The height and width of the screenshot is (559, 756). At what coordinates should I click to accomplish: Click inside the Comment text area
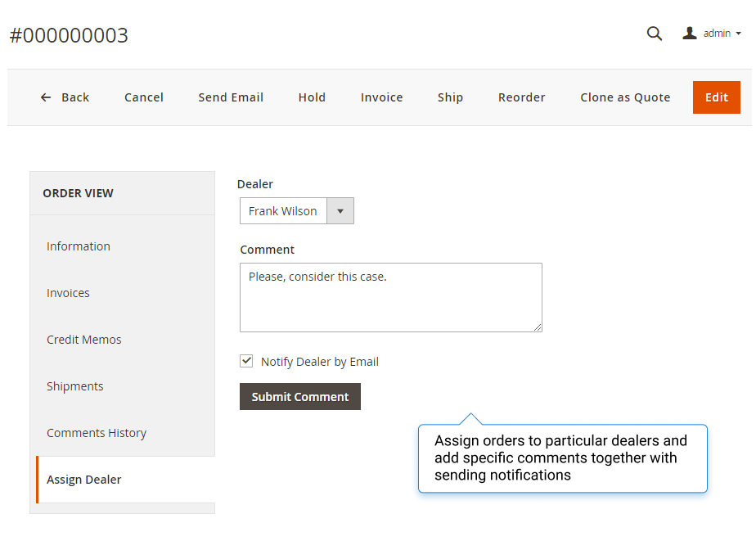391,298
